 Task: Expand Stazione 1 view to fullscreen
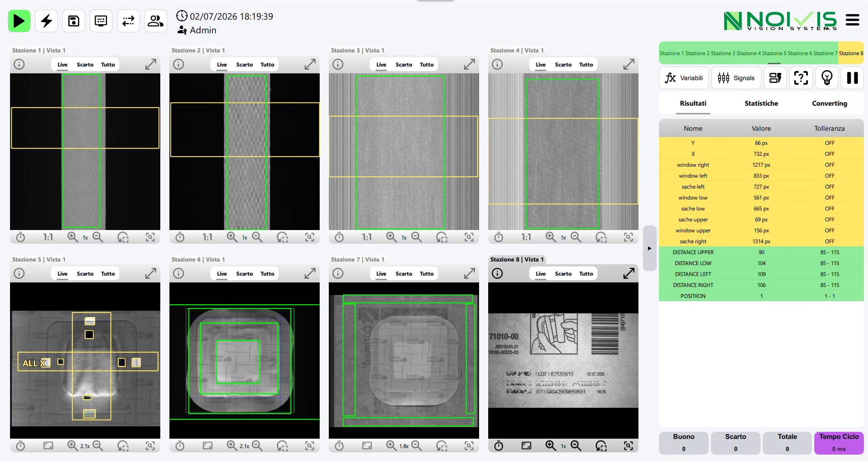click(151, 65)
